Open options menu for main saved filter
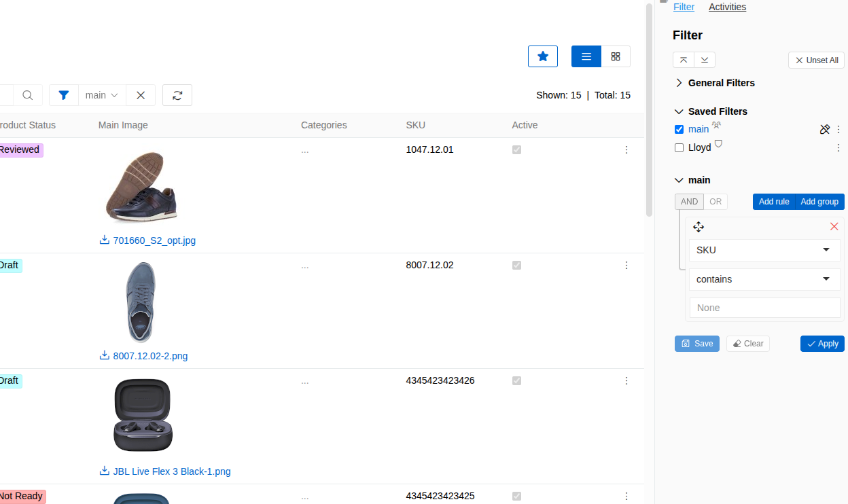Image resolution: width=848 pixels, height=504 pixels. 838,129
